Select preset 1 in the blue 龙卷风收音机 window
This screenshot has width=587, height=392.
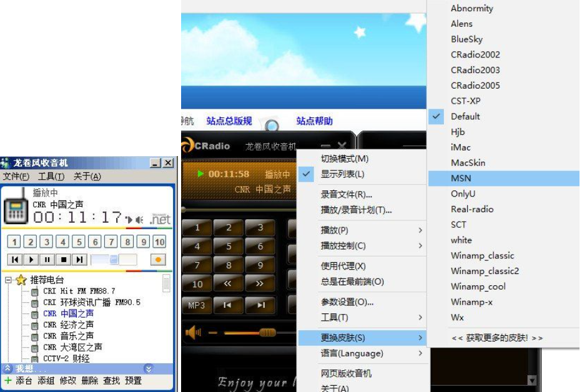[x=14, y=242]
